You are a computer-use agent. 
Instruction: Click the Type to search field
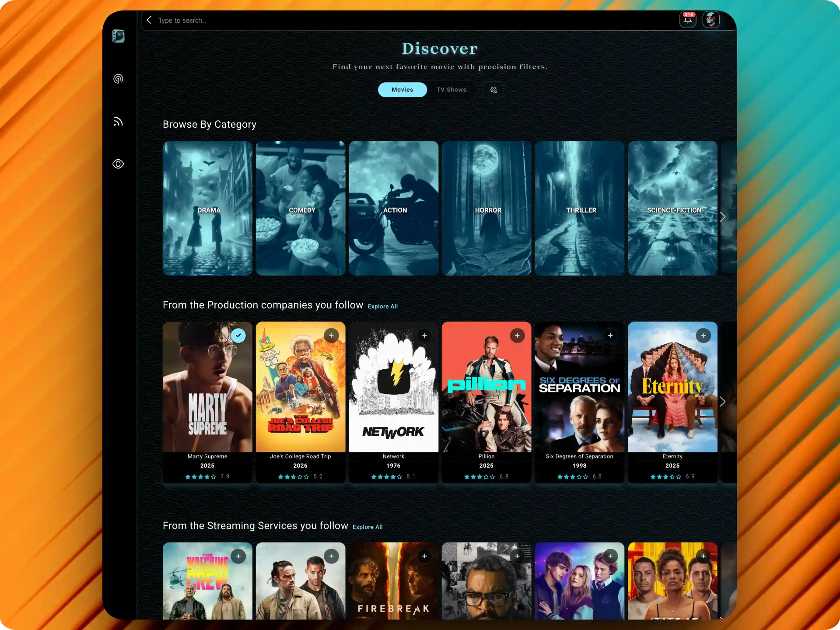(306, 20)
